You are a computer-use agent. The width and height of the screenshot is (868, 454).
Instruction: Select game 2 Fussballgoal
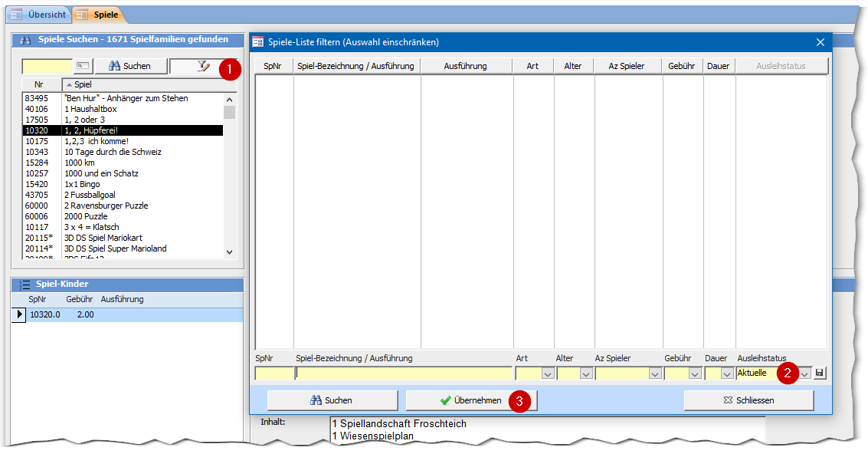tap(90, 195)
